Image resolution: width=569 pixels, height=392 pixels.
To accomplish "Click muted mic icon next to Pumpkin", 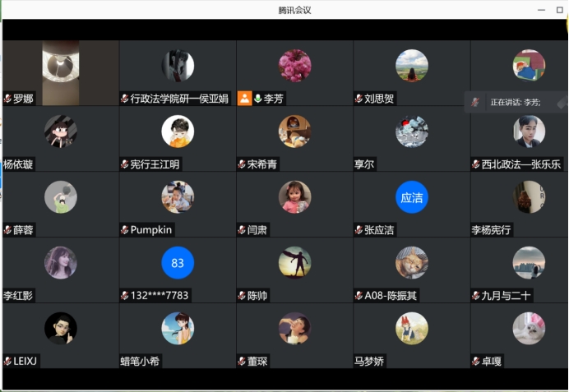I will tap(125, 230).
